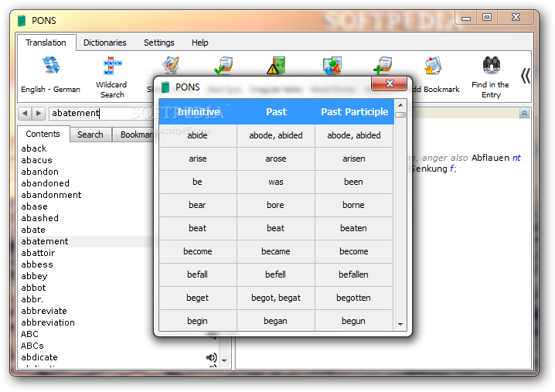Go back with the left arrow button
This screenshot has width=555, height=392.
(x=25, y=114)
